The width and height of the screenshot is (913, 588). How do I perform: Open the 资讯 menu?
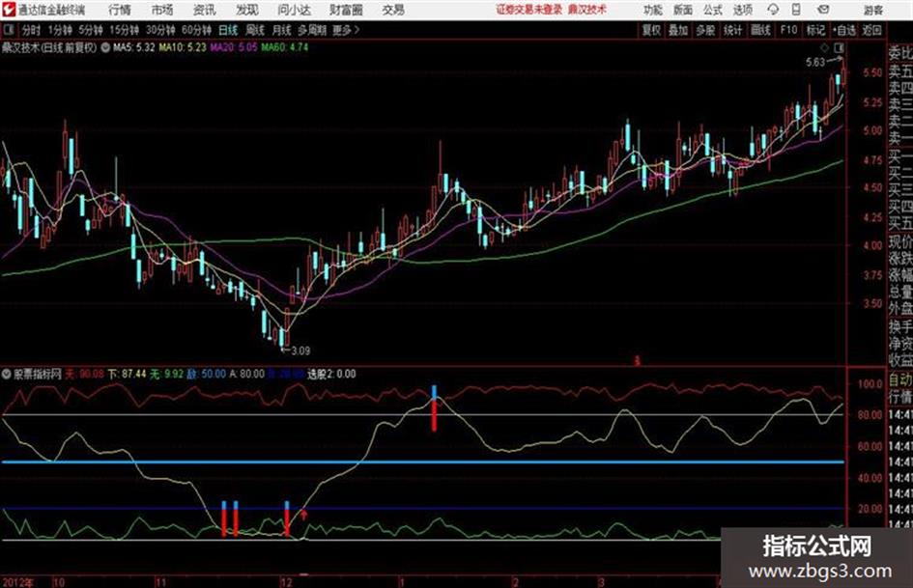(205, 10)
